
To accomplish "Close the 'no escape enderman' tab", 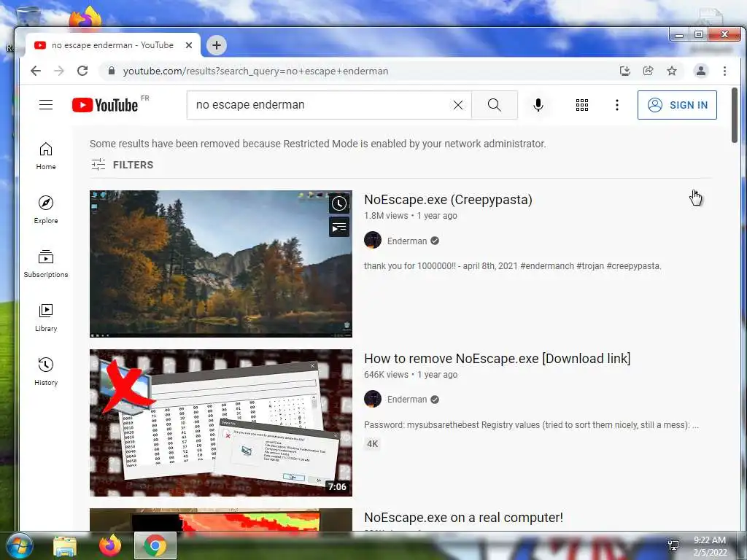I will [x=189, y=45].
